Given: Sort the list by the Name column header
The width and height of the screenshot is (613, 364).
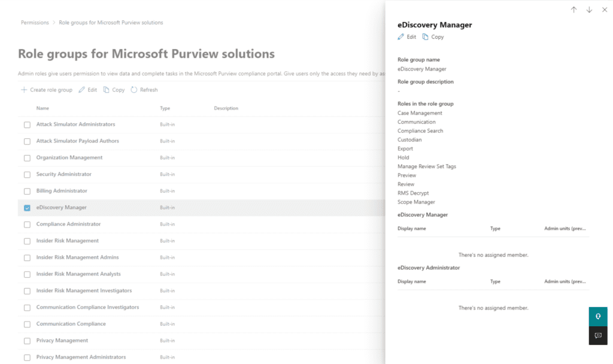Looking at the screenshot, I should point(43,108).
